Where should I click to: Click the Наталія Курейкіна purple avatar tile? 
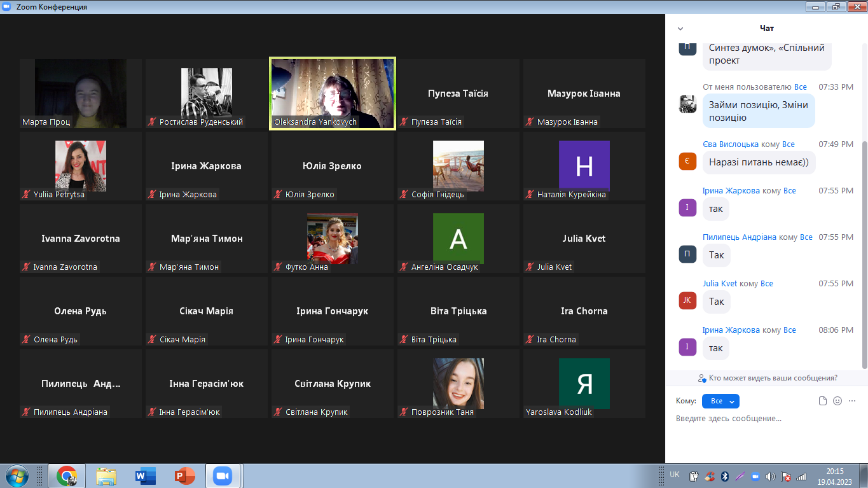click(584, 166)
